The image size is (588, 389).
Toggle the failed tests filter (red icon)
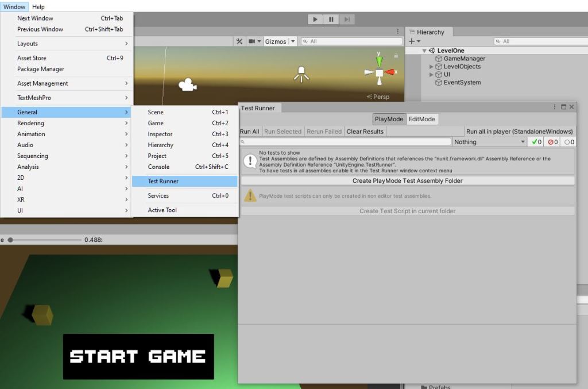click(x=552, y=142)
